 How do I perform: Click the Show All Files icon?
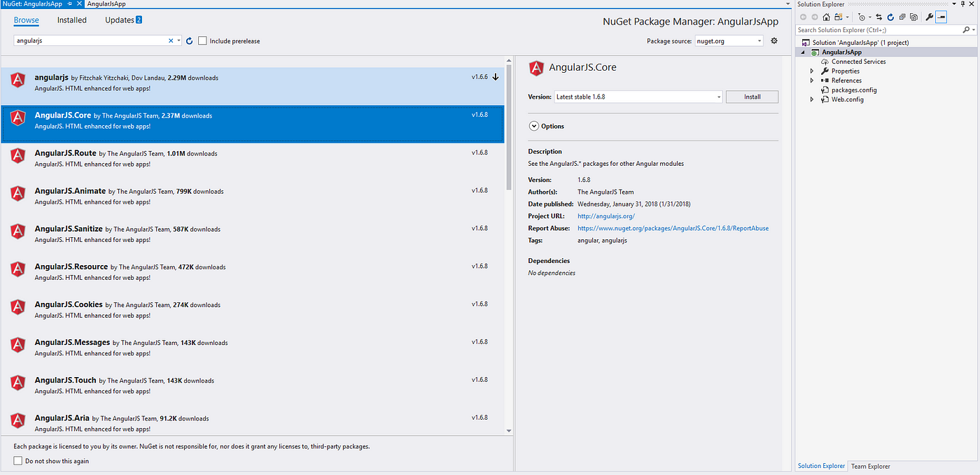(x=913, y=17)
